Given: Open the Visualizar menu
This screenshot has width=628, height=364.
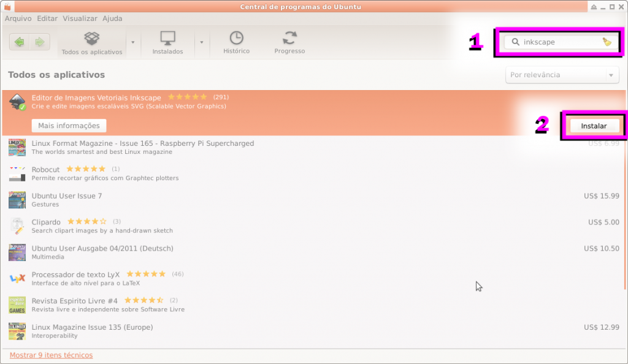Looking at the screenshot, I should (80, 18).
